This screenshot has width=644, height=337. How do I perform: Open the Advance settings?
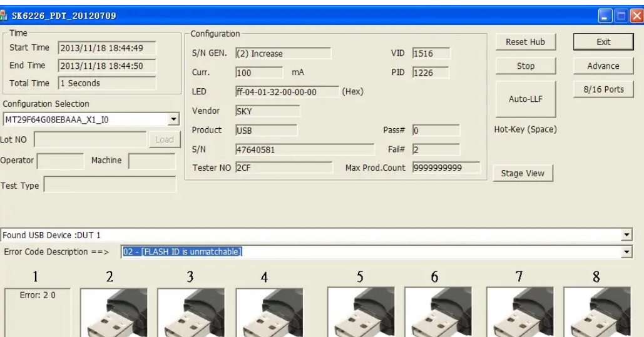tap(599, 66)
